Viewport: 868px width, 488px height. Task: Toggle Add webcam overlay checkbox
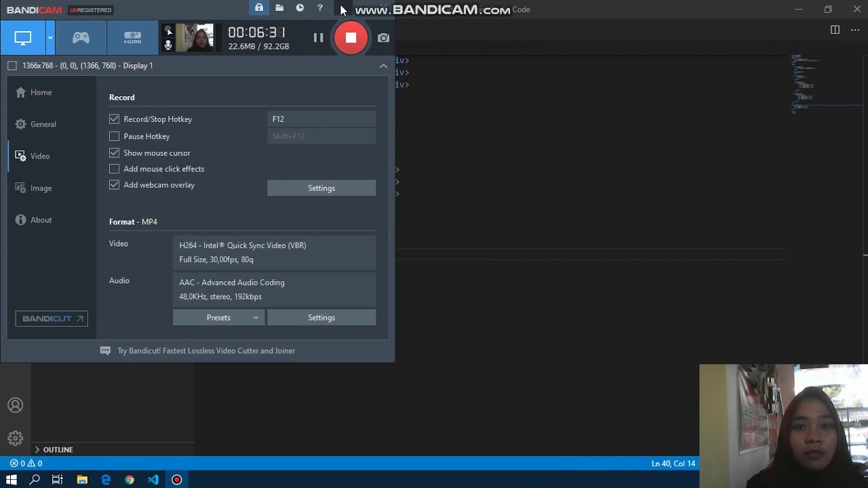point(114,184)
